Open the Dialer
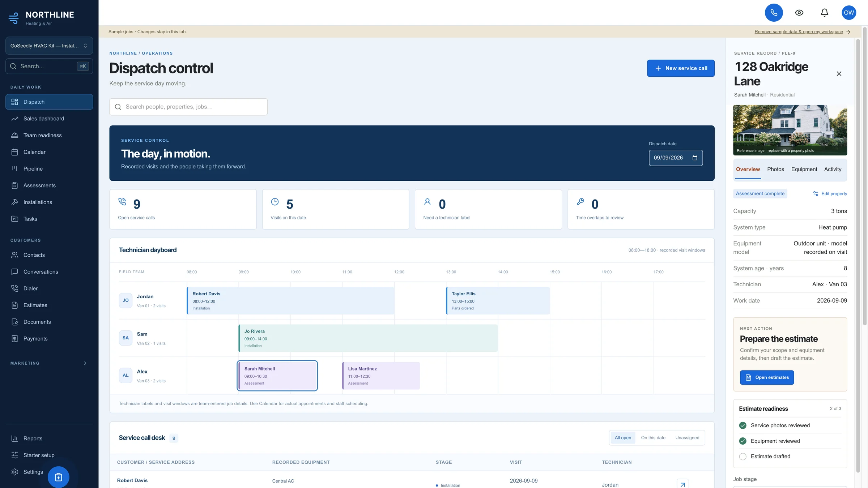This screenshot has height=488, width=868. pos(49,288)
